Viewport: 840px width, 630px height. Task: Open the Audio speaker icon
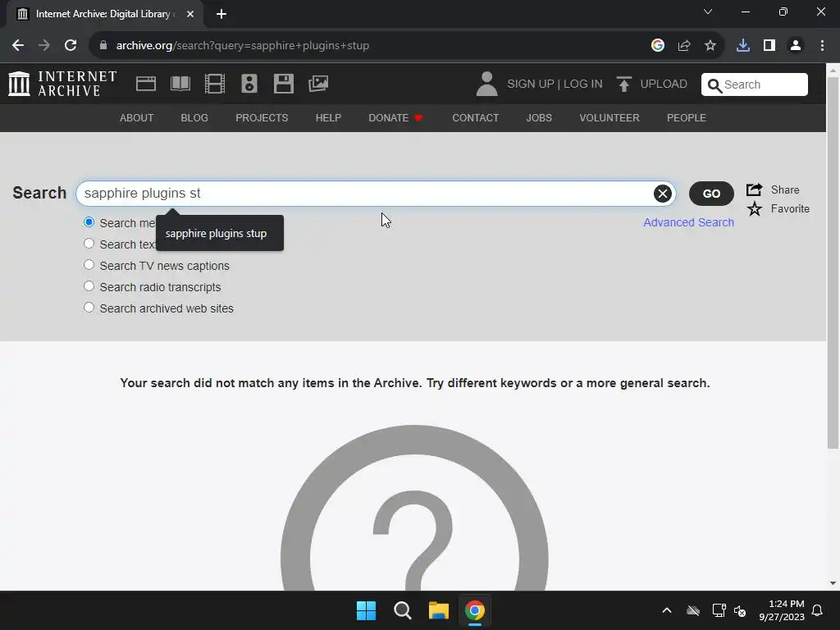click(x=249, y=84)
